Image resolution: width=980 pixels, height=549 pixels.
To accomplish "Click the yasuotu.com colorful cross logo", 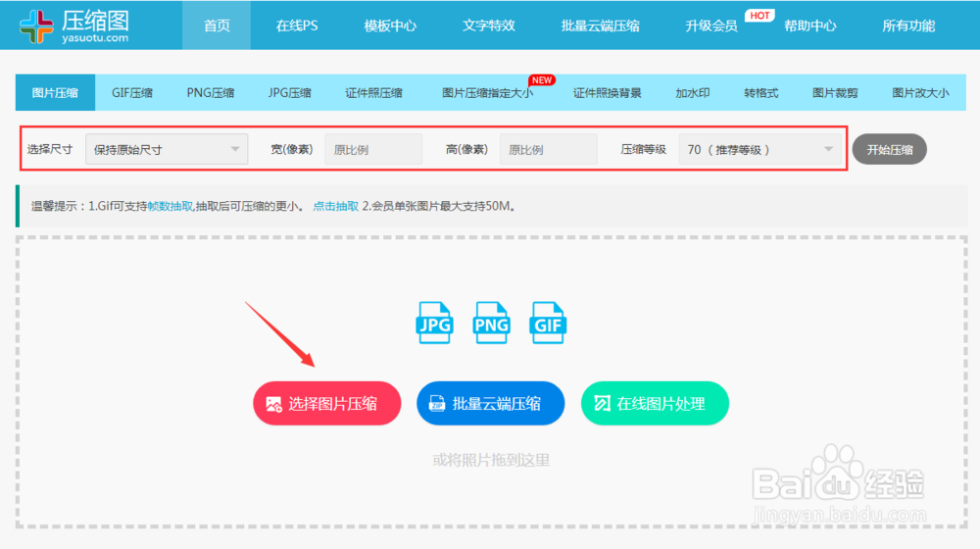I will [36, 25].
